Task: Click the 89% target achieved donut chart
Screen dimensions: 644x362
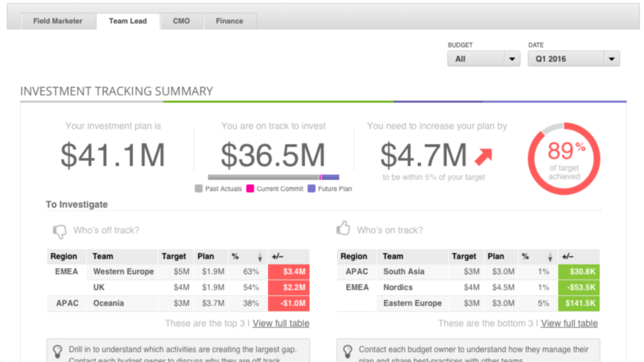Action: point(563,158)
